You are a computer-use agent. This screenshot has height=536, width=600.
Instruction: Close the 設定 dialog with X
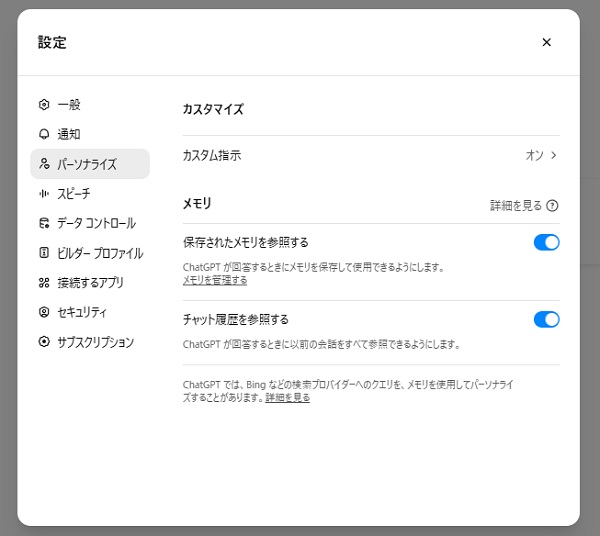point(546,42)
